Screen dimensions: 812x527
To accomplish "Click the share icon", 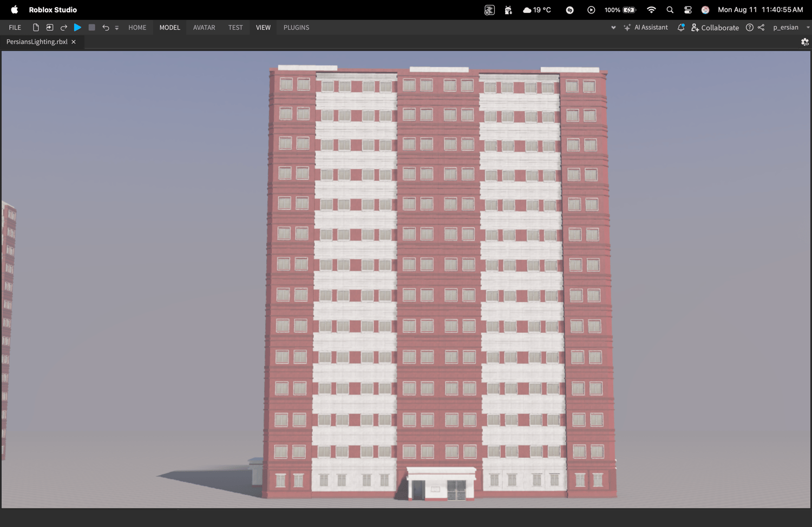I will click(x=761, y=28).
